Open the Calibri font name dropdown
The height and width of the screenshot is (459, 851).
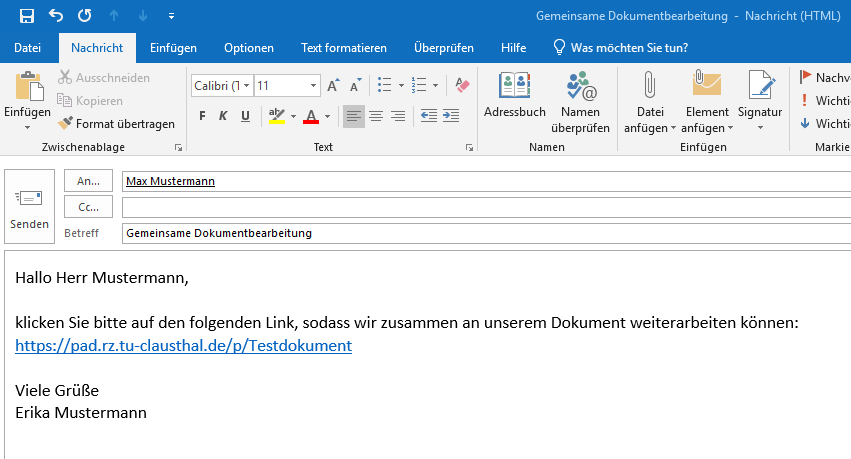(221, 86)
